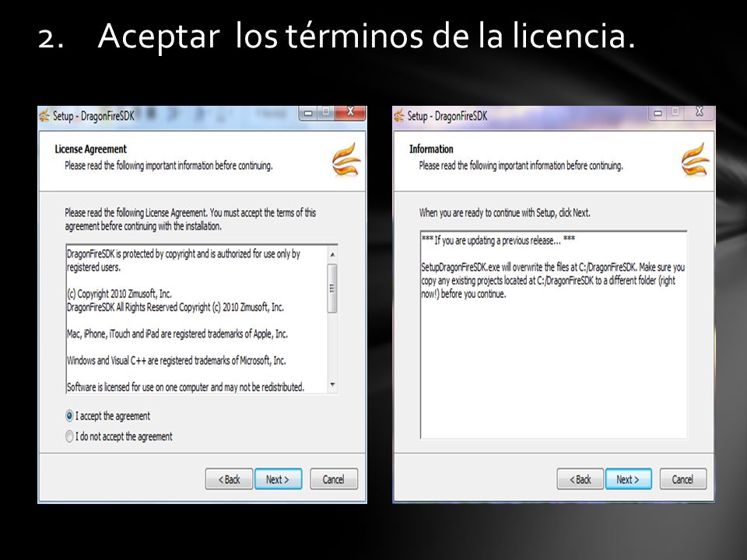Click the 'License Agreement' heading

click(90, 149)
